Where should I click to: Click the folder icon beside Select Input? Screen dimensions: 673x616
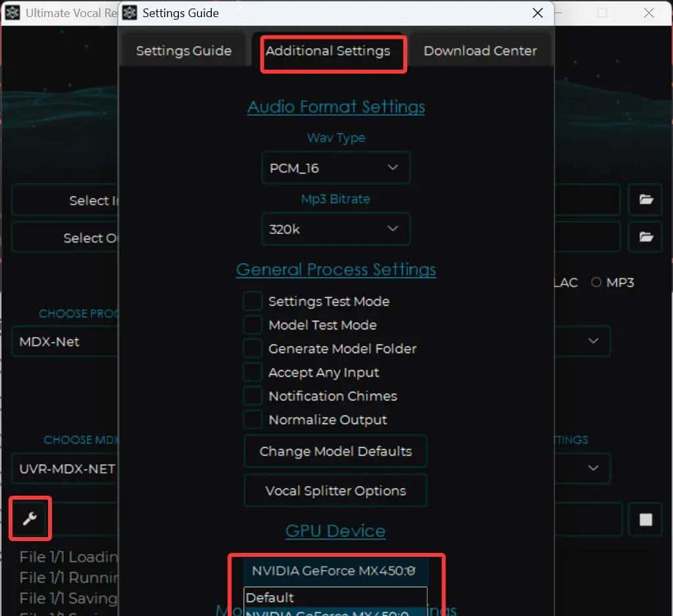point(645,200)
